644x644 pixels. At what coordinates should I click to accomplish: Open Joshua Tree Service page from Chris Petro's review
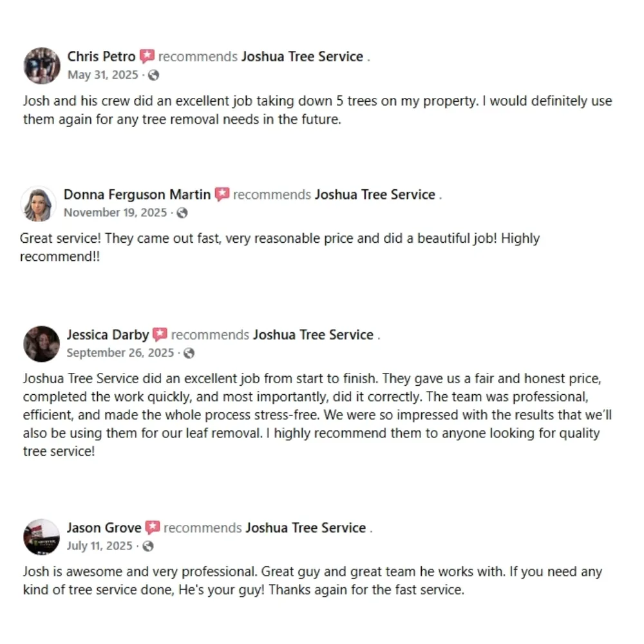(x=302, y=57)
